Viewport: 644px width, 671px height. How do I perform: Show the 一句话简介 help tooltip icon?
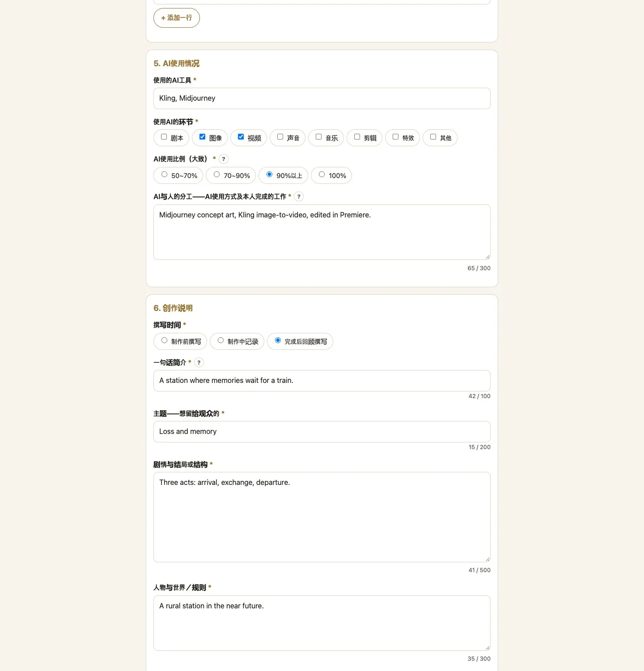pyautogui.click(x=199, y=362)
